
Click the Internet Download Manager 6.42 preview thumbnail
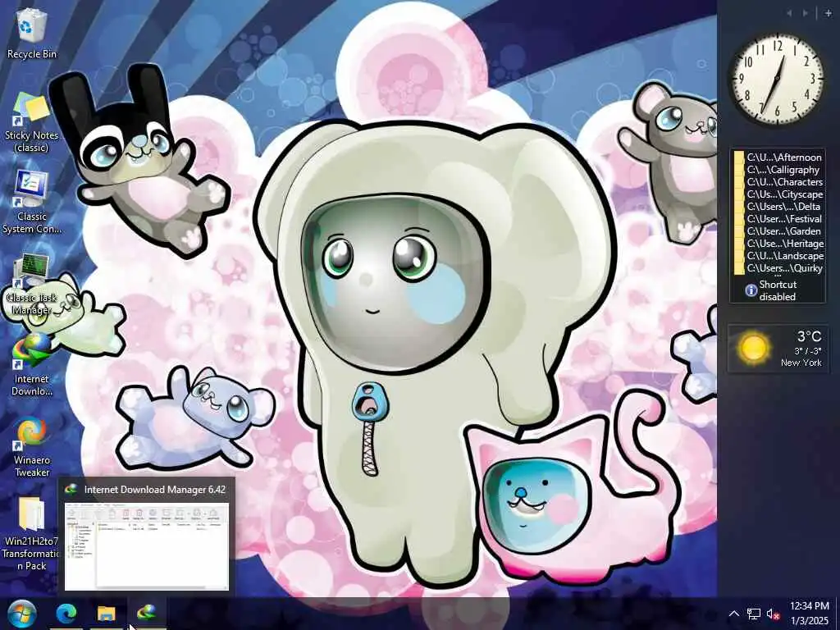tap(146, 546)
